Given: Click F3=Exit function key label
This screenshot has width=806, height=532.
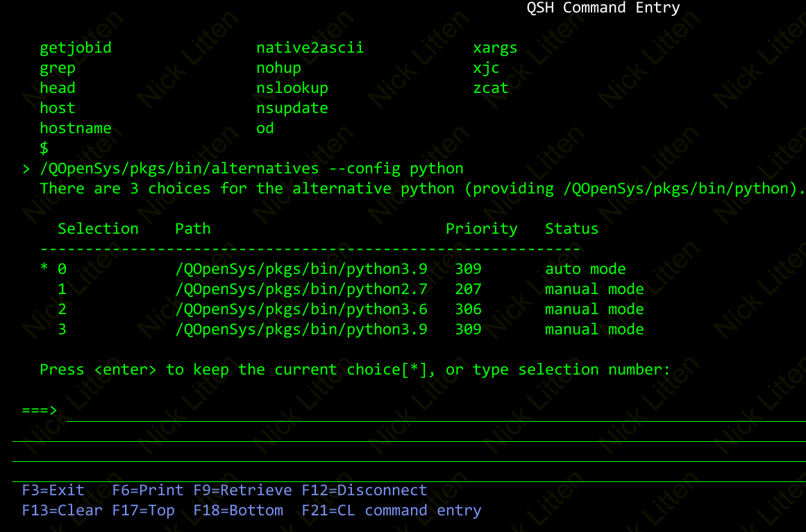Looking at the screenshot, I should click(x=53, y=490).
